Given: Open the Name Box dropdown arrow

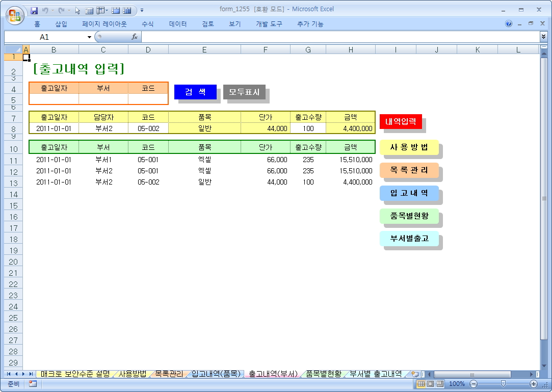Looking at the screenshot, I should pos(89,37).
